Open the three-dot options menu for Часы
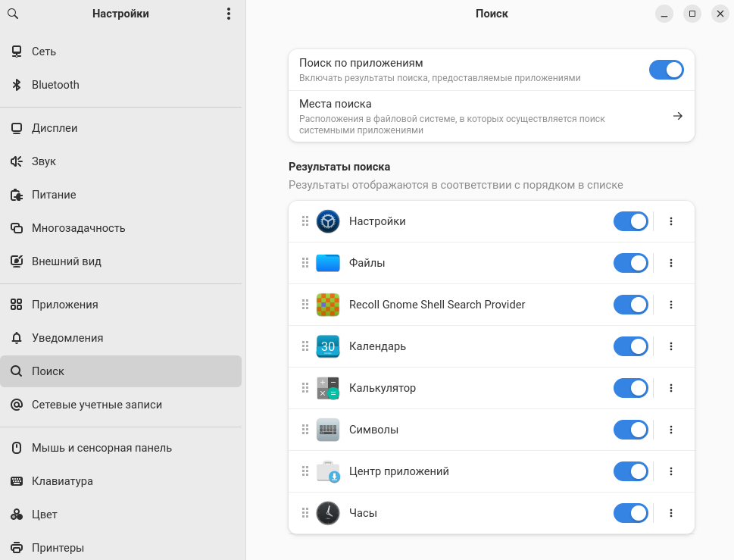 coord(671,513)
